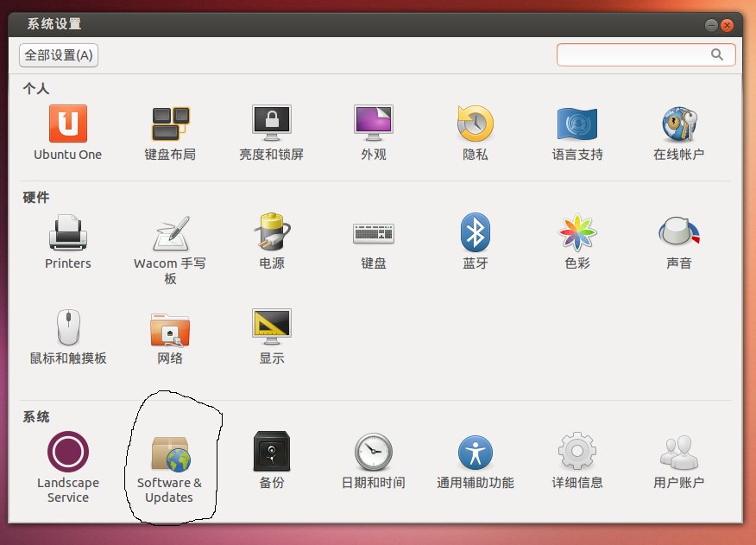Image resolution: width=756 pixels, height=545 pixels.
Task: Open Ubuntu One settings
Action: pyautogui.click(x=68, y=133)
